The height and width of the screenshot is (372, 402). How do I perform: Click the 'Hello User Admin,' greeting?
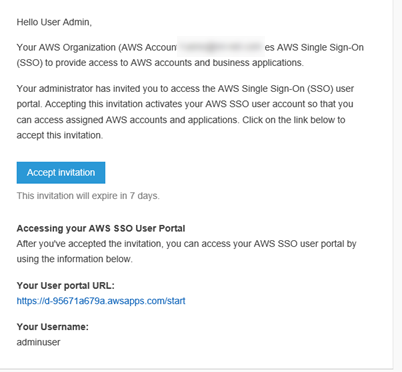pyautogui.click(x=54, y=22)
